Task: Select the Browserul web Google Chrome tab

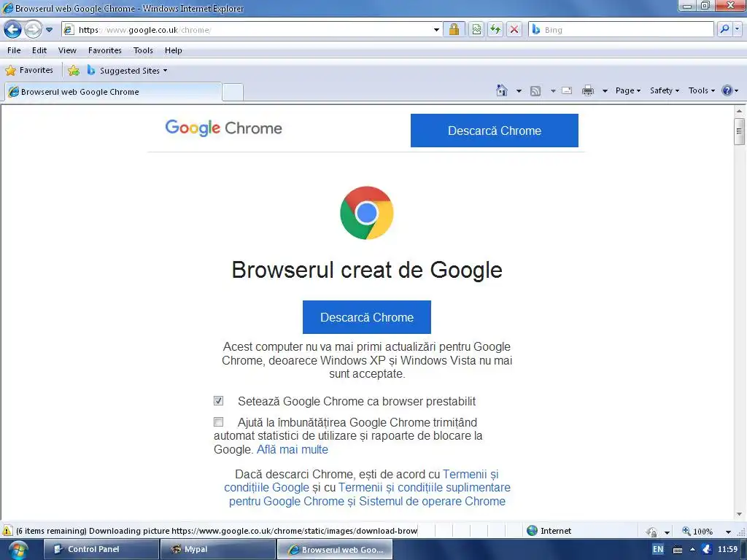Action: click(113, 92)
